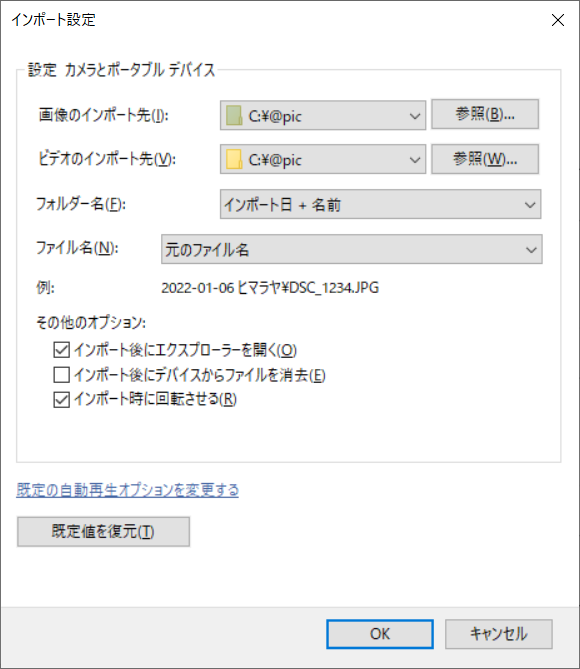Click the 既定値を復元 restore defaults button
The width and height of the screenshot is (580, 669).
[x=103, y=532]
